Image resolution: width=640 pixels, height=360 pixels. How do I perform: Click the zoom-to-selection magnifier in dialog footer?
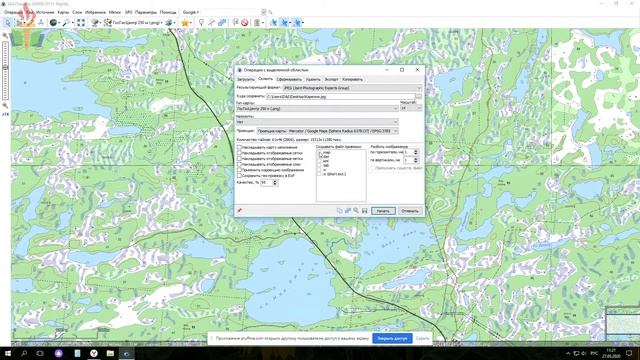[356, 211]
